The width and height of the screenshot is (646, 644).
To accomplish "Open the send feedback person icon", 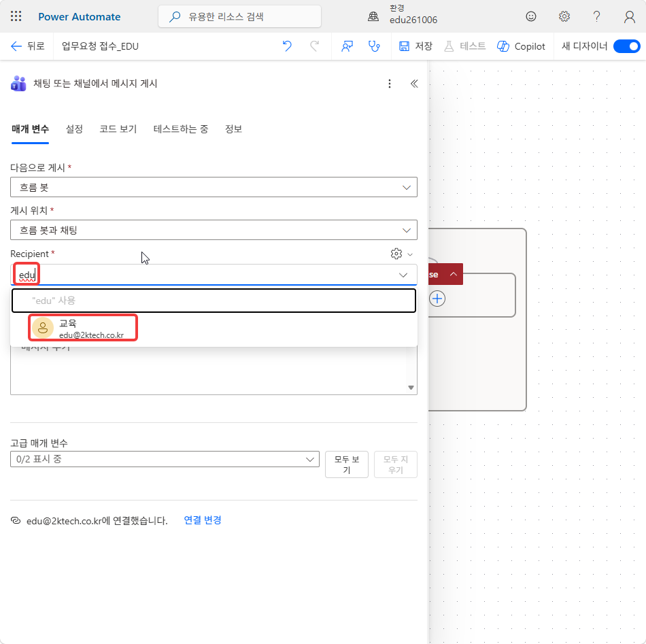I will [x=347, y=46].
